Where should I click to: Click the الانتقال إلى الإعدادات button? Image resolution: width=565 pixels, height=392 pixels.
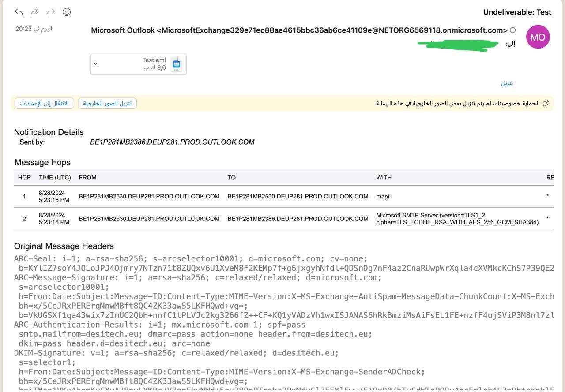click(x=44, y=103)
